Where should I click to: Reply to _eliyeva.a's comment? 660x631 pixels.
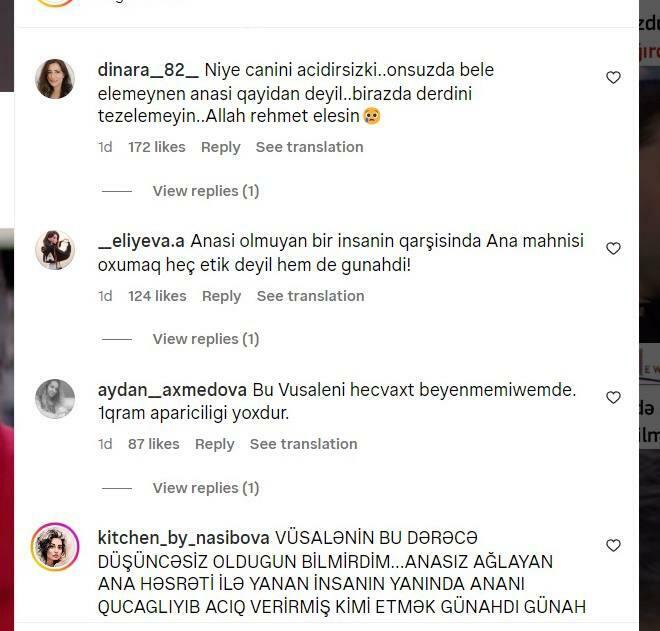(x=221, y=296)
